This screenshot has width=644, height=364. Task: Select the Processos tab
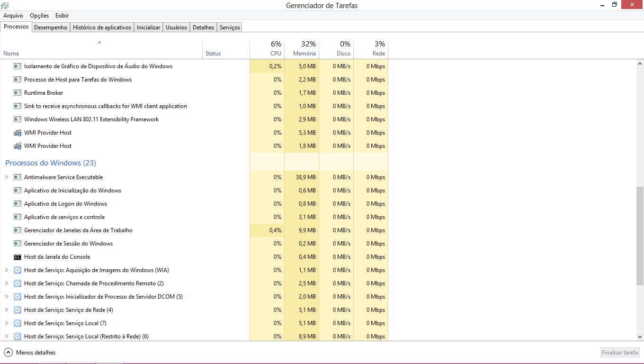(x=16, y=27)
